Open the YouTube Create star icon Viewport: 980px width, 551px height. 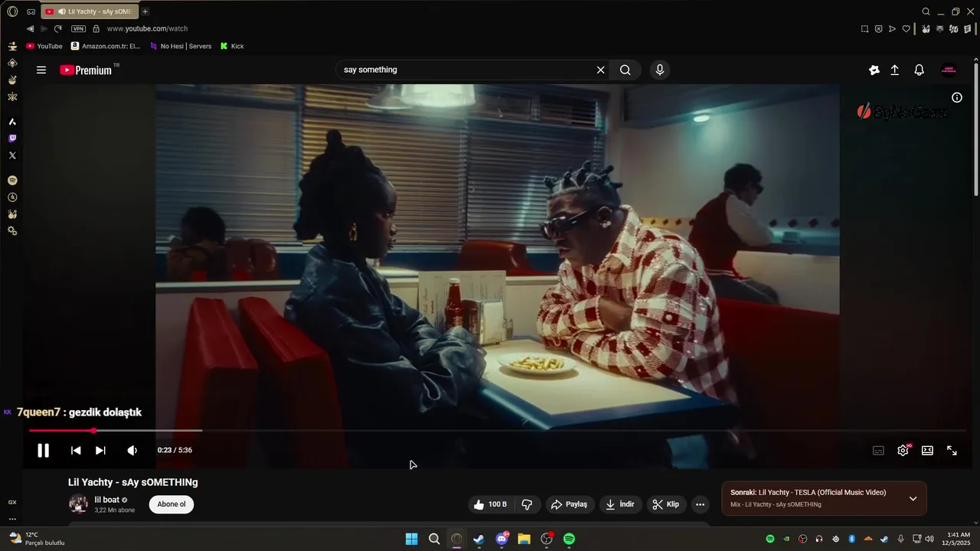(874, 70)
